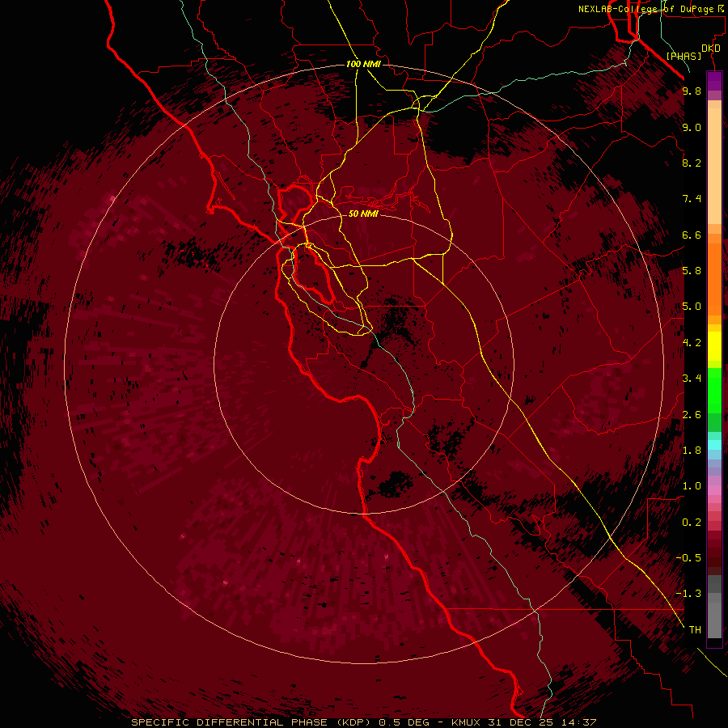Select the 4.2 value on the scale

coord(692,343)
